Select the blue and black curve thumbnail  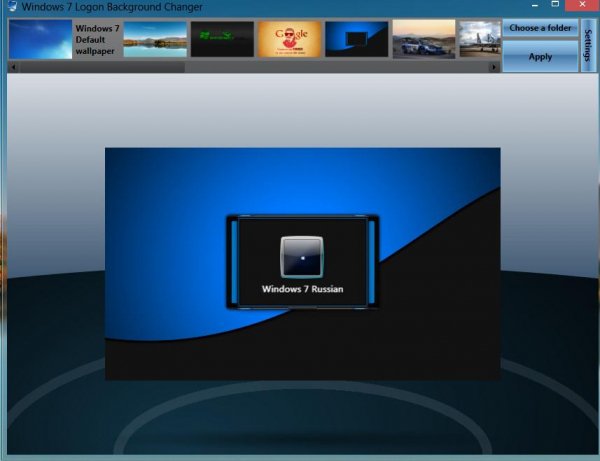pyautogui.click(x=357, y=39)
